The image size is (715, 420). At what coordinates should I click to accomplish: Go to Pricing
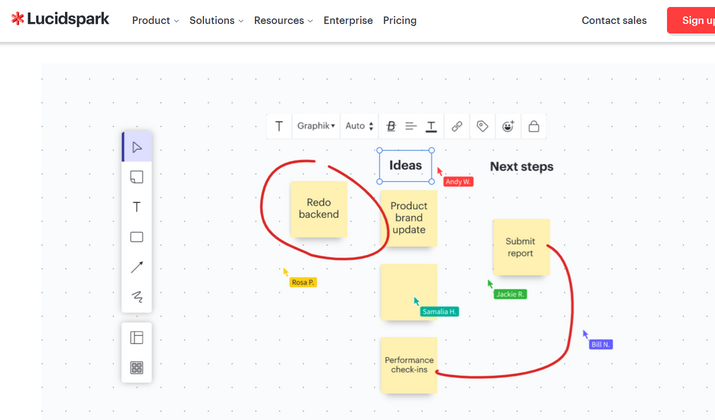click(400, 21)
